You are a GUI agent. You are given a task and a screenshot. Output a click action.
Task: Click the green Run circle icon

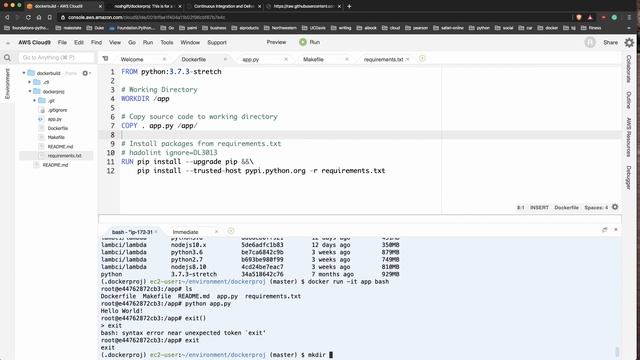coord(303,42)
